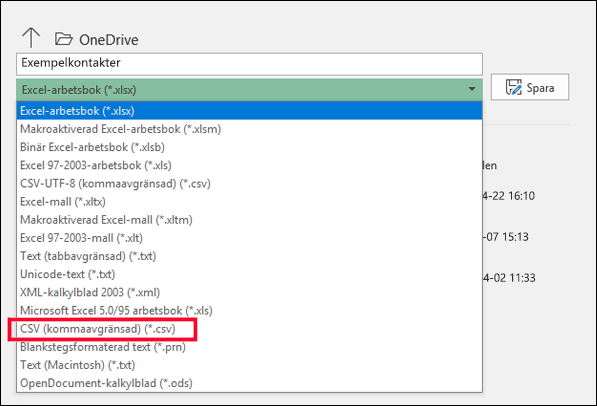The width and height of the screenshot is (597, 406).
Task: Open the file type dropdown arrow
Action: [x=472, y=89]
